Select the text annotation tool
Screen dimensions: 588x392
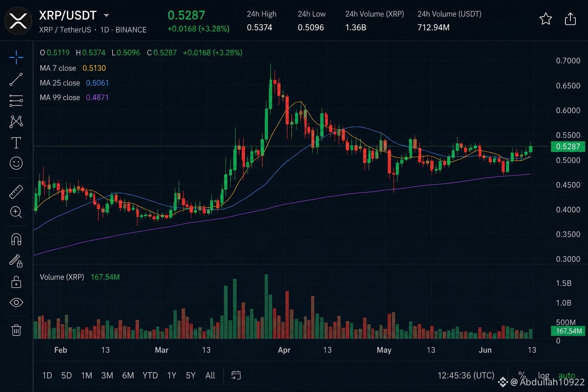pos(16,142)
